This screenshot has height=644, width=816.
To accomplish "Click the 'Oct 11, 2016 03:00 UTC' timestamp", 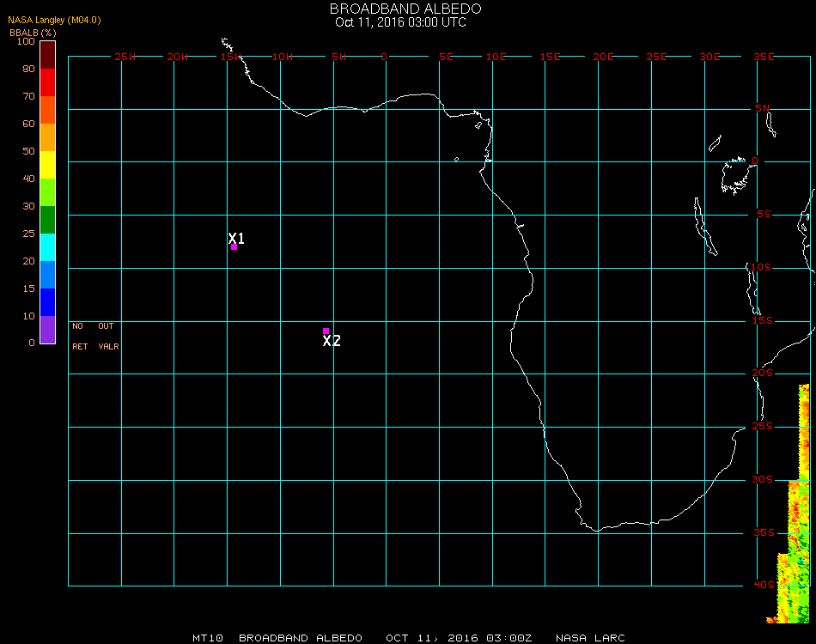I will pyautogui.click(x=401, y=22).
